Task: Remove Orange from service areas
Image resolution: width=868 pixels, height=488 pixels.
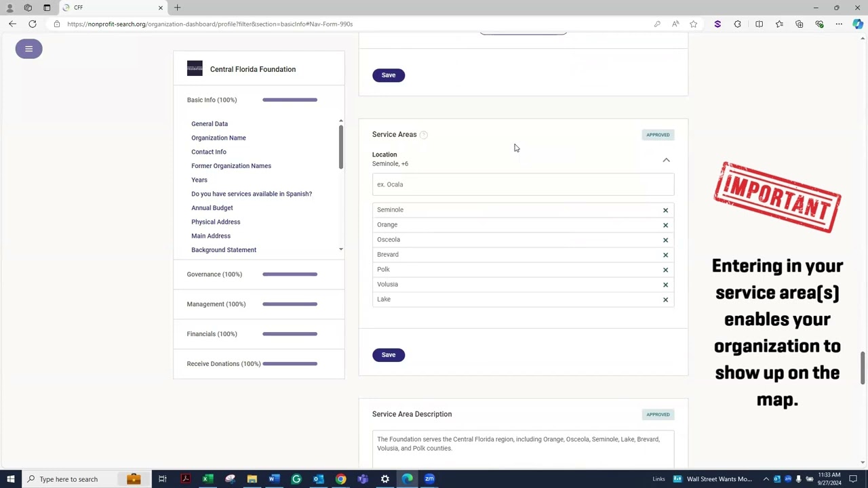Action: (665, 225)
